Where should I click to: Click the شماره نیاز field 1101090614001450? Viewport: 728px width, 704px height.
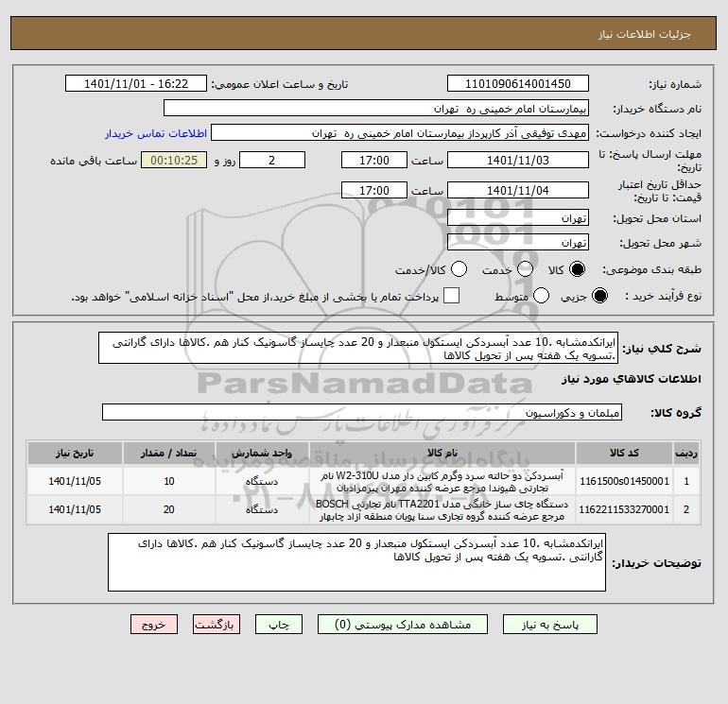point(518,83)
